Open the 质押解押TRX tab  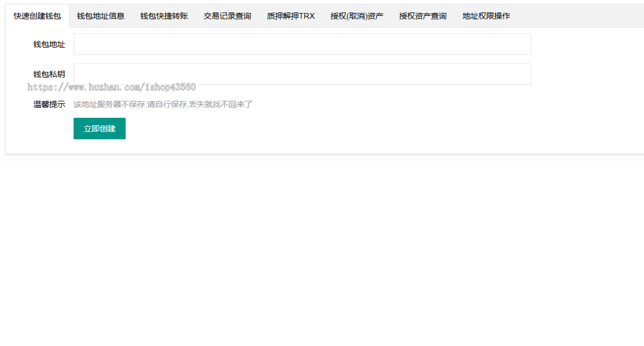click(291, 16)
